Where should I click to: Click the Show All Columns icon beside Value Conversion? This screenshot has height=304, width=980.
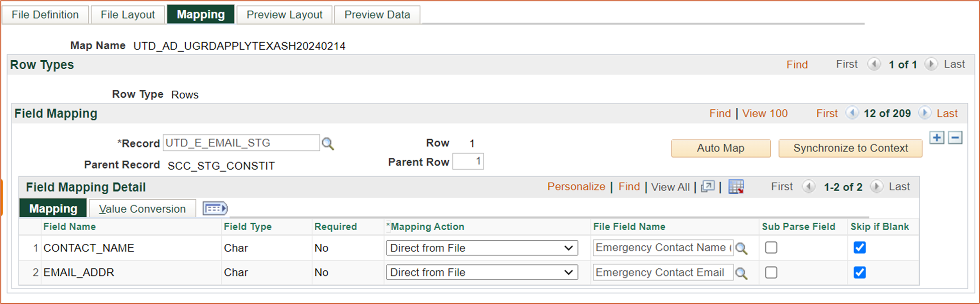coord(215,208)
